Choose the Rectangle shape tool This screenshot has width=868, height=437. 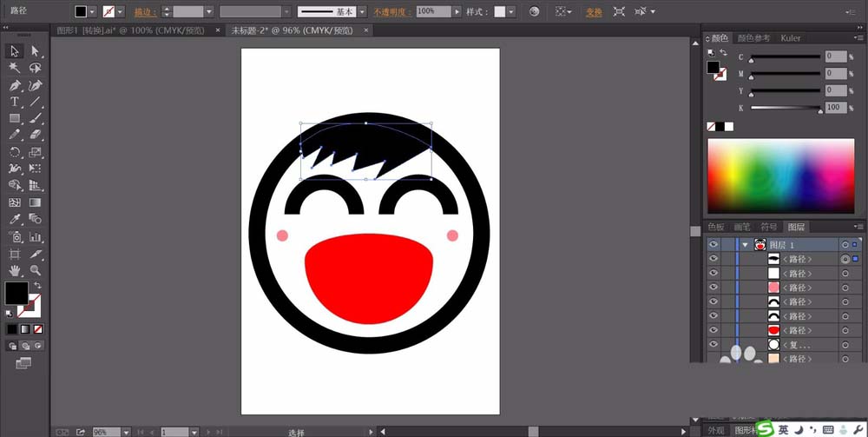15,118
